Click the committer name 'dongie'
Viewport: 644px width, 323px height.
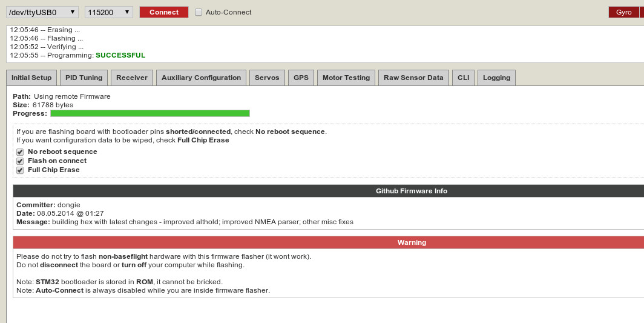pyautogui.click(x=69, y=205)
